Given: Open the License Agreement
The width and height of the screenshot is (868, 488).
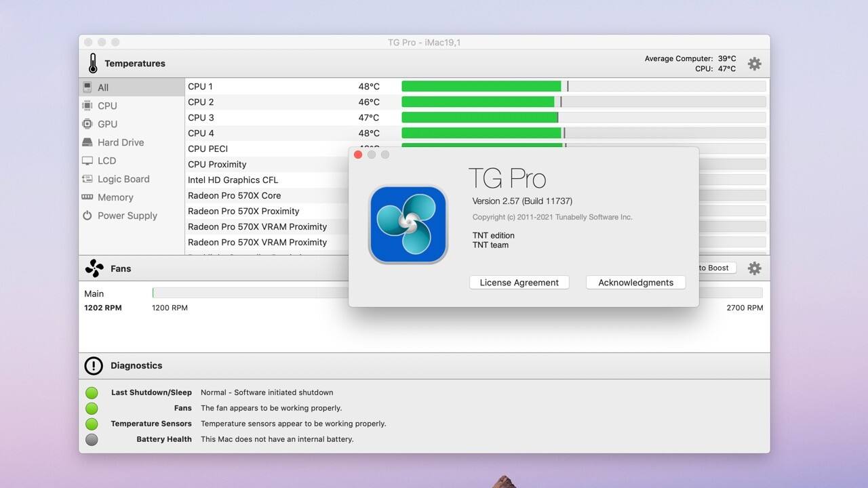Looking at the screenshot, I should pyautogui.click(x=519, y=283).
